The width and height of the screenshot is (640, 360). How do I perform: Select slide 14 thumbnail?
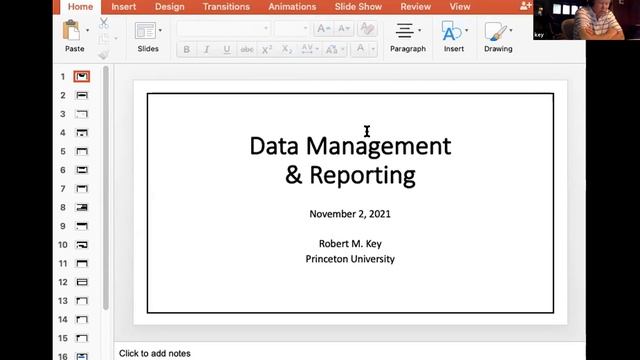pos(82,320)
